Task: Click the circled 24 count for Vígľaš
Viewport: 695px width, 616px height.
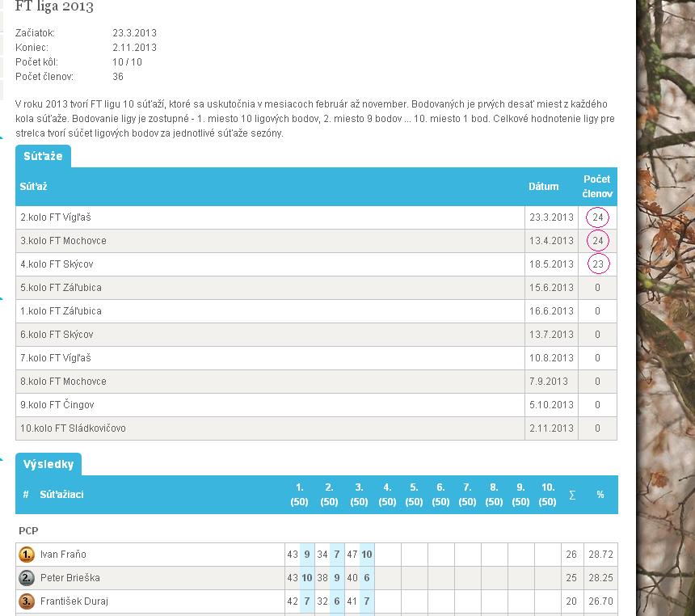Action: coord(597,217)
